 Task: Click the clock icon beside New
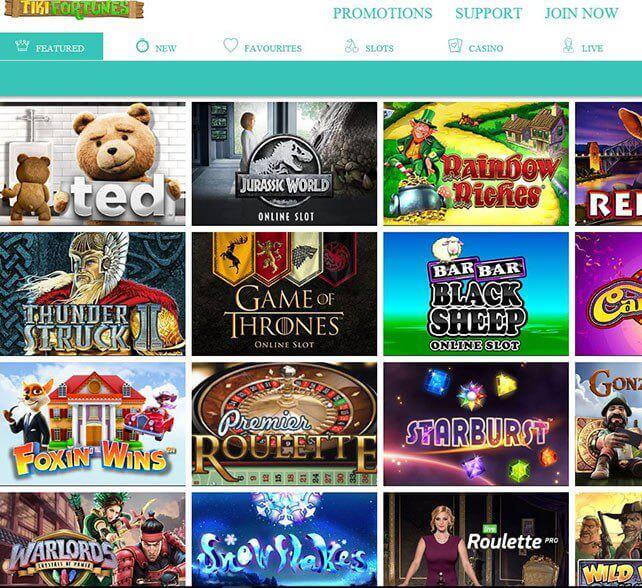[x=142, y=45]
